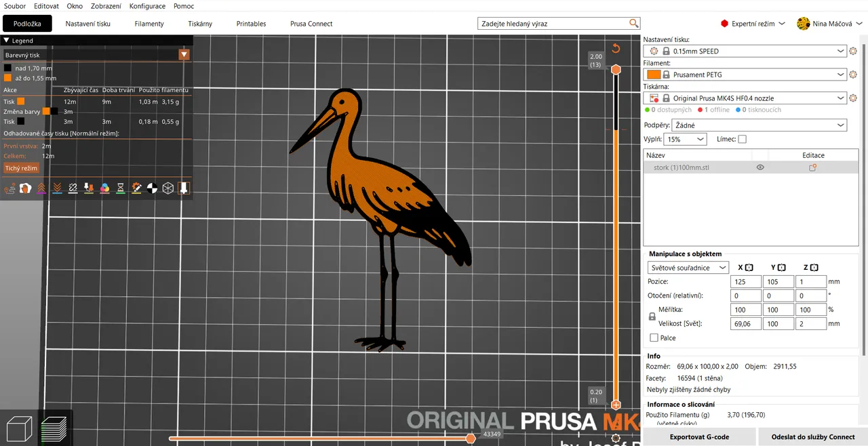Viewport: 868px width, 446px height.
Task: Open the Barevný tisk orange dropdown arrow
Action: [x=184, y=55]
